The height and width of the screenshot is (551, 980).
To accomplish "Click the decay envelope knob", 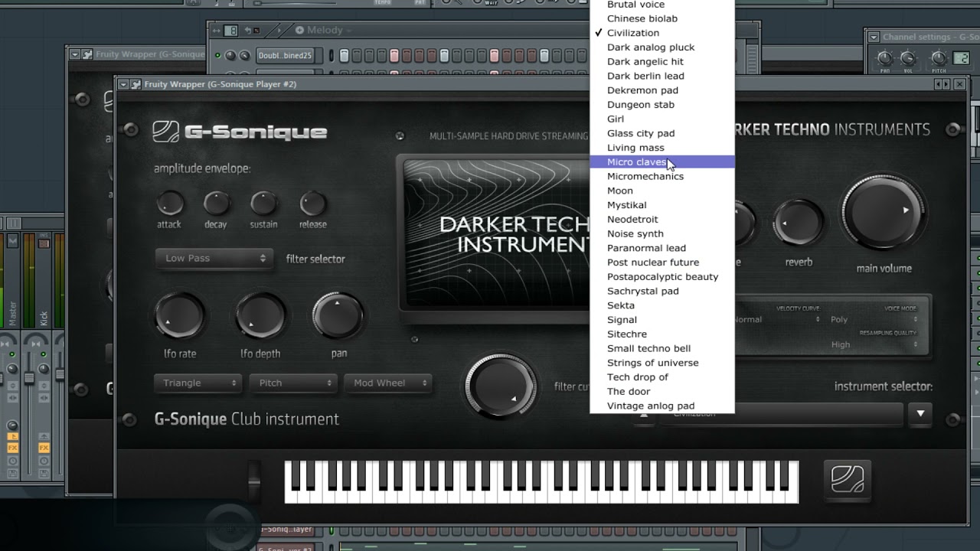I will click(217, 203).
